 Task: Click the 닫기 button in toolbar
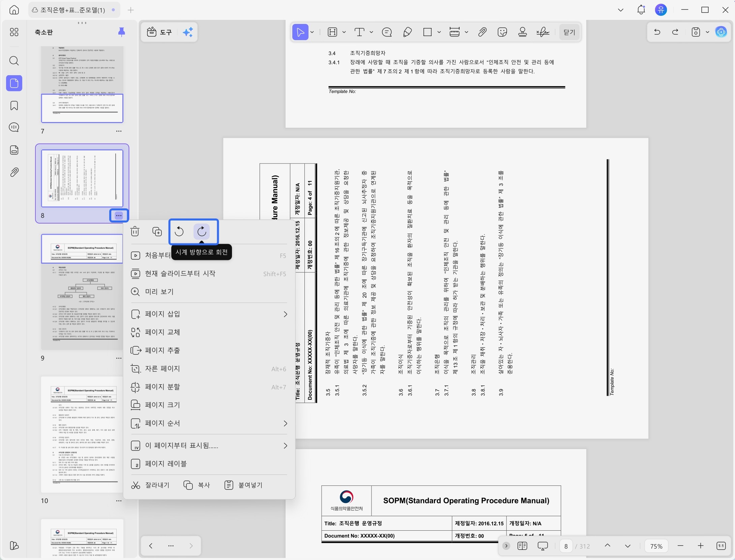pos(569,32)
